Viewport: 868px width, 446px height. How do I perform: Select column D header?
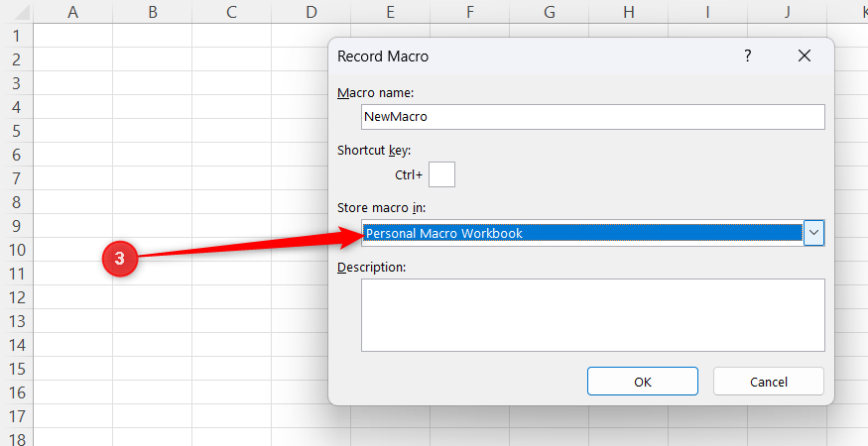311,12
